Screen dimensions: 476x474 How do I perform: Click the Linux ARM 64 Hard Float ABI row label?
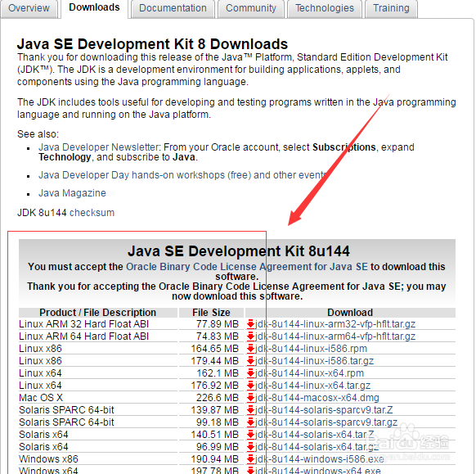(x=83, y=336)
